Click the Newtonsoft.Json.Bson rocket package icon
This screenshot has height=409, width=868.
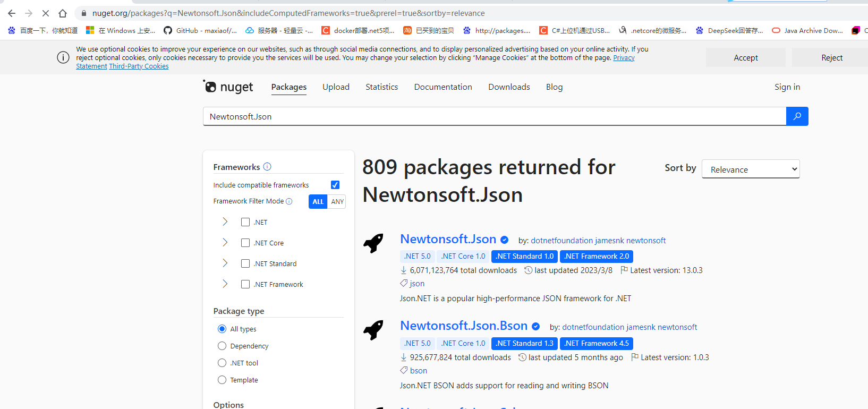click(373, 330)
